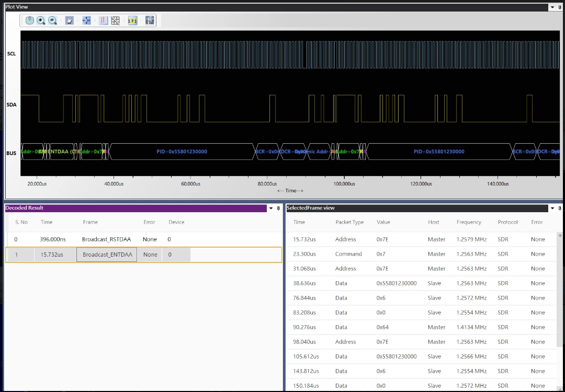The height and width of the screenshot is (392, 565).
Task: Toggle the red cursor markers icon
Action: click(104, 20)
